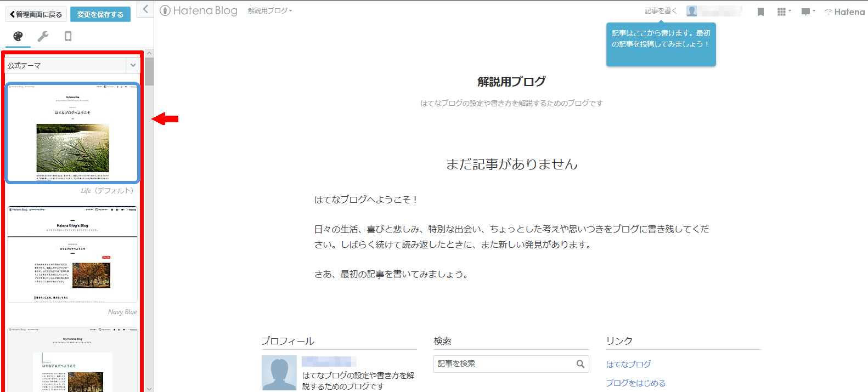
Task: Select the Life default theme thumbnail
Action: click(72, 133)
